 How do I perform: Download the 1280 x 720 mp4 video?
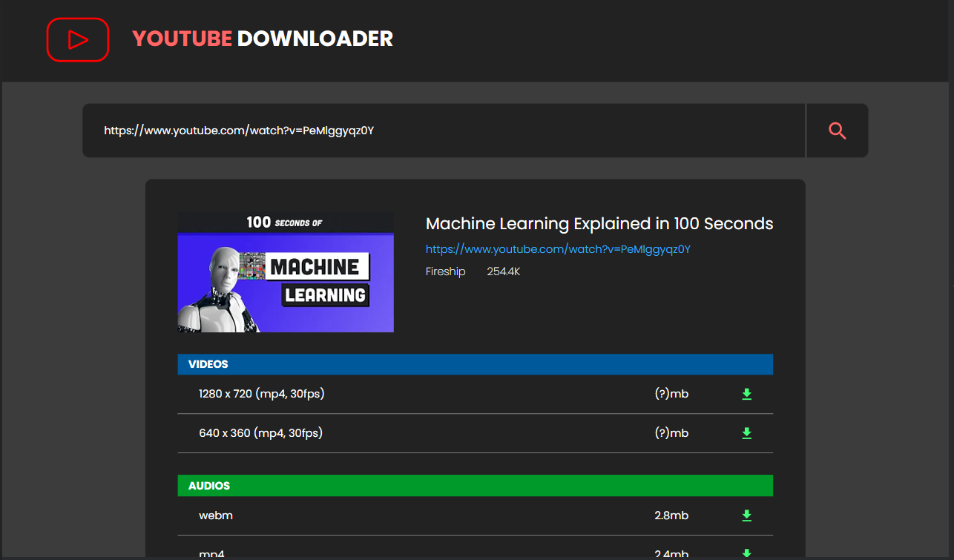(x=746, y=394)
